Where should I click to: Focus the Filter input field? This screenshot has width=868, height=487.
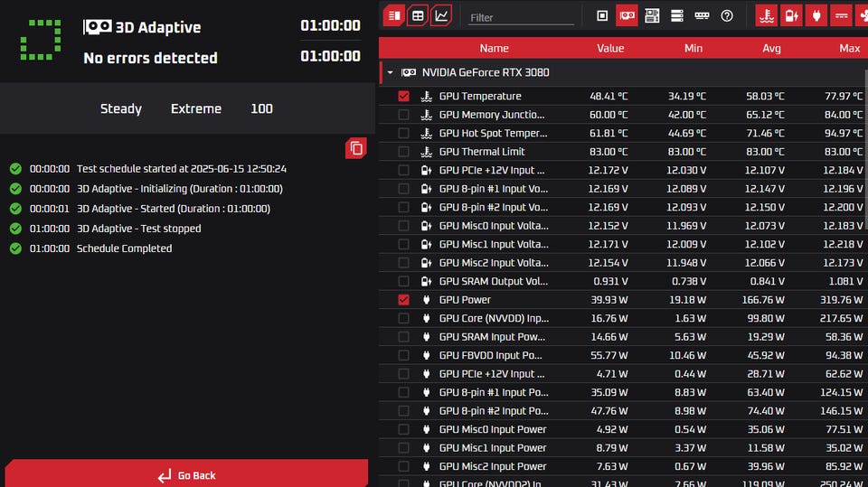[x=521, y=18]
